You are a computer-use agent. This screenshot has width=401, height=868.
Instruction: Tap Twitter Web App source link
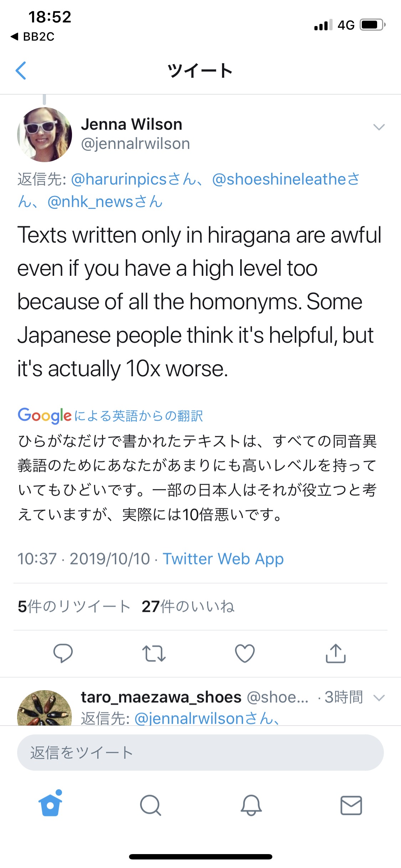pos(223,559)
